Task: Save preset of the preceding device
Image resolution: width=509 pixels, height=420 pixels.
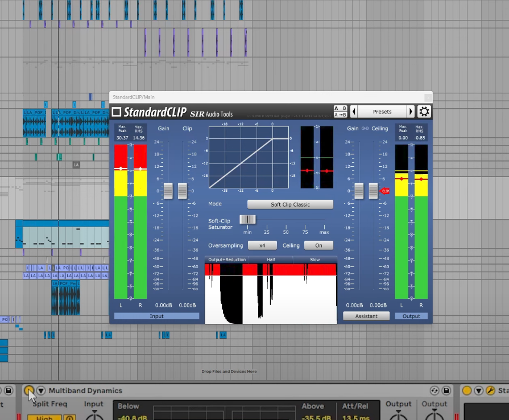Action: (9, 390)
